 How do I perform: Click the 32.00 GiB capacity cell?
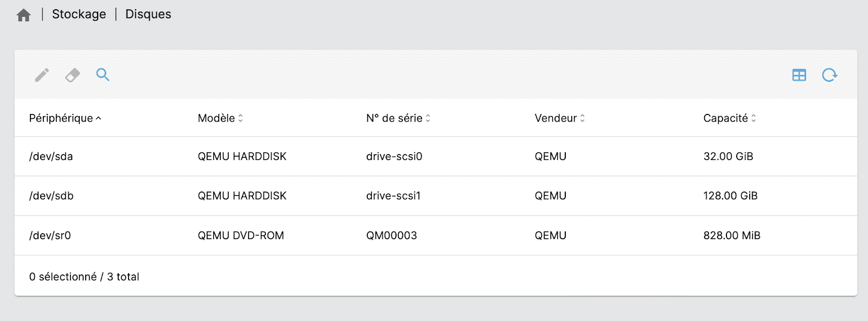coord(728,156)
